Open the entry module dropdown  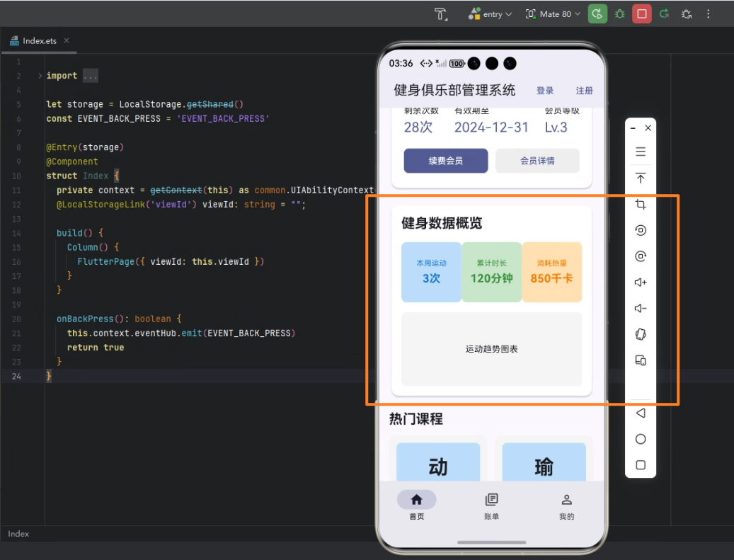pyautogui.click(x=490, y=14)
